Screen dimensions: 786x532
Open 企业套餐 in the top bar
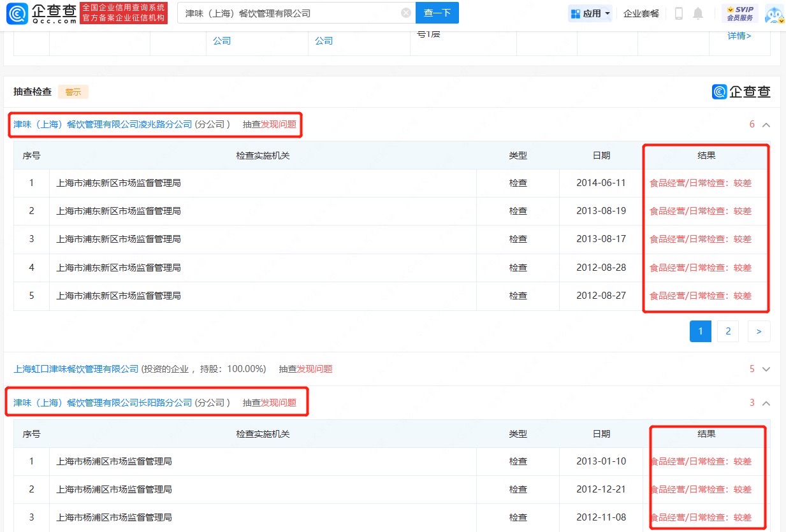point(641,13)
